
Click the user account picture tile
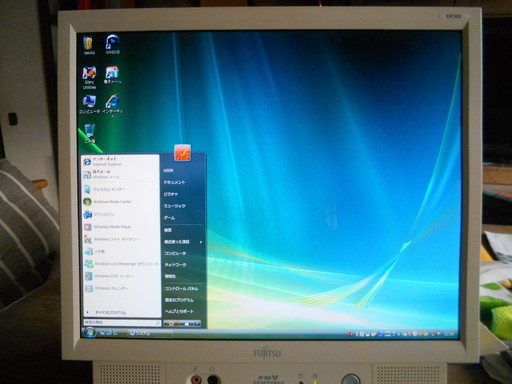click(x=182, y=153)
